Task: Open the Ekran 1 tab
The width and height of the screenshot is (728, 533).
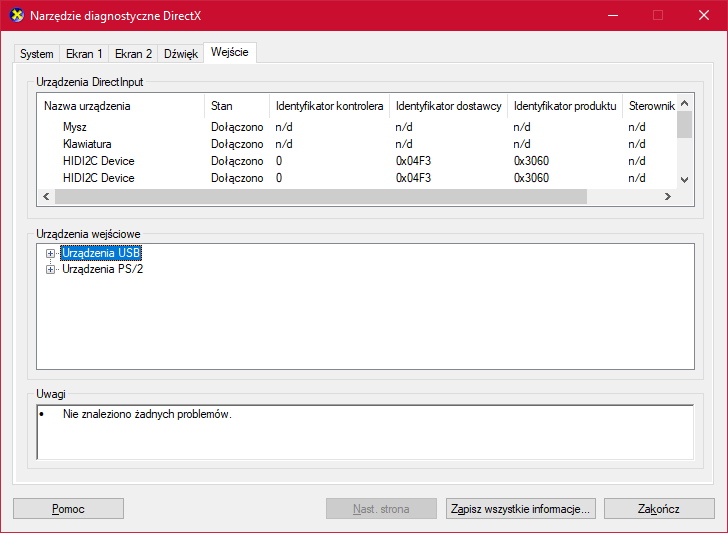Action: (84, 54)
